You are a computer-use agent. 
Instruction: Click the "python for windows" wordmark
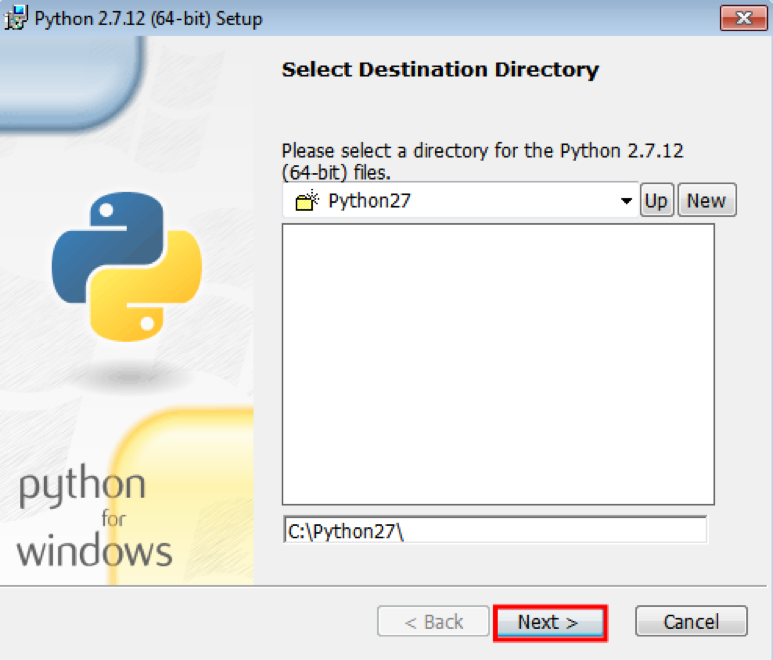95,518
